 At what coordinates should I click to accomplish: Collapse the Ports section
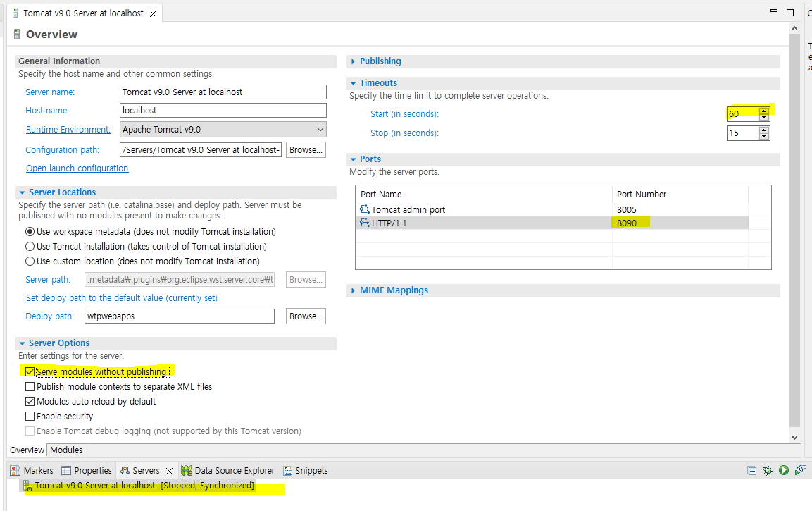click(x=353, y=159)
